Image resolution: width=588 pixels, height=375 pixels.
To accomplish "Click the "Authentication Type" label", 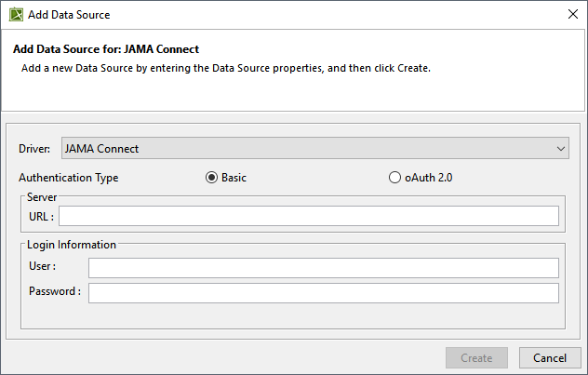I will (68, 178).
